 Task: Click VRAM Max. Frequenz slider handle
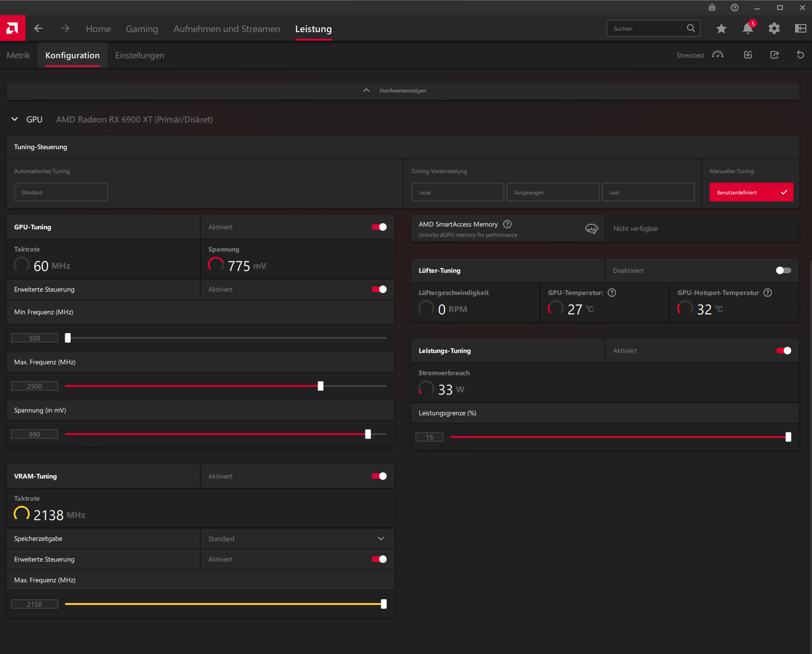click(x=384, y=604)
